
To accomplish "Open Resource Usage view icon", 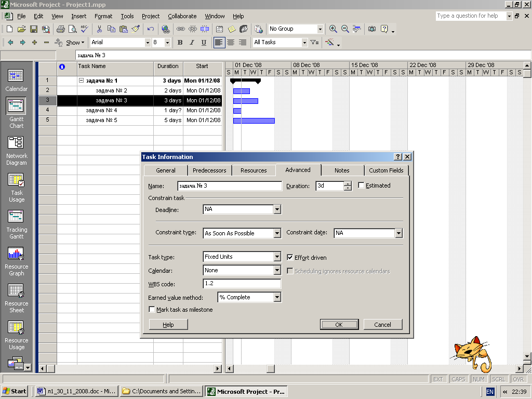I will (16, 335).
